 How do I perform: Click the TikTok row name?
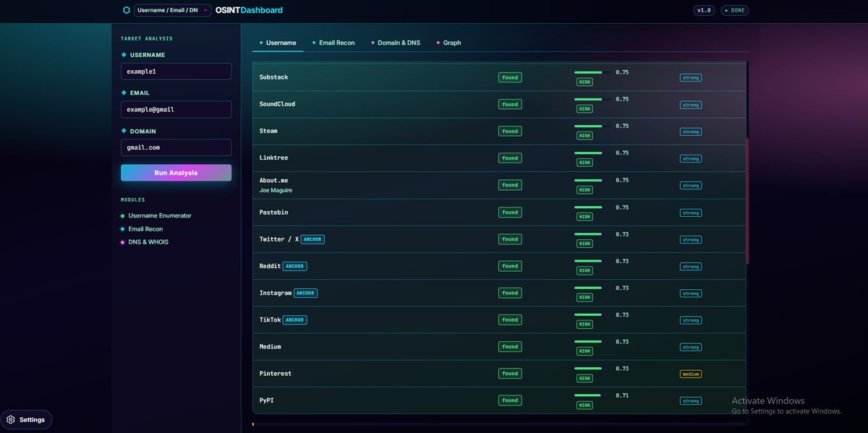pyautogui.click(x=271, y=320)
